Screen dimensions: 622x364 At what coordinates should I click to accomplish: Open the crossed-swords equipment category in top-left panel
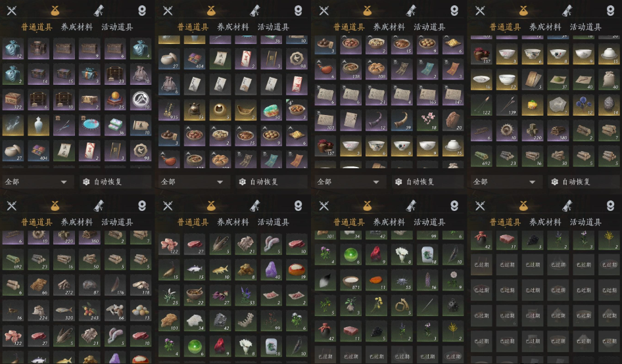tap(11, 11)
